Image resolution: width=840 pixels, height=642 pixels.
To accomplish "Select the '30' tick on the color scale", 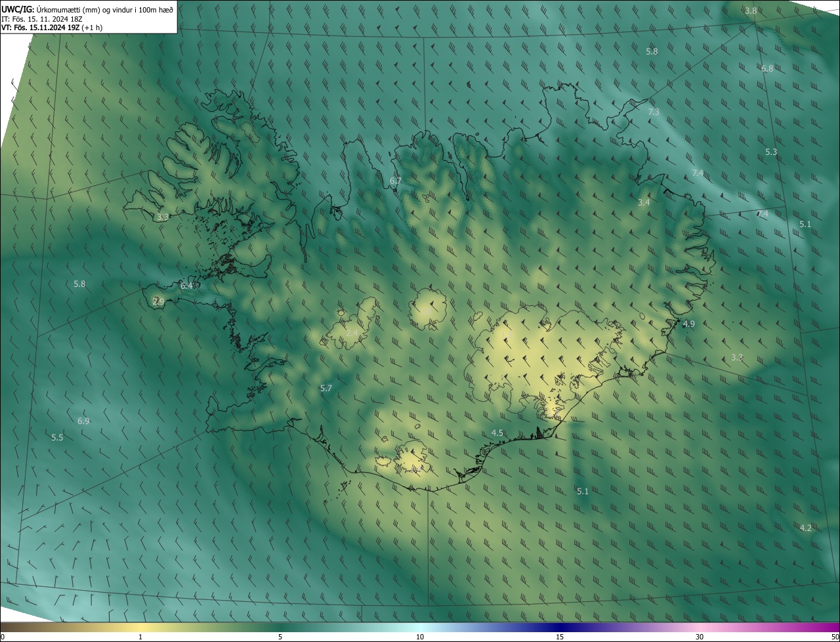I will click(x=700, y=637).
